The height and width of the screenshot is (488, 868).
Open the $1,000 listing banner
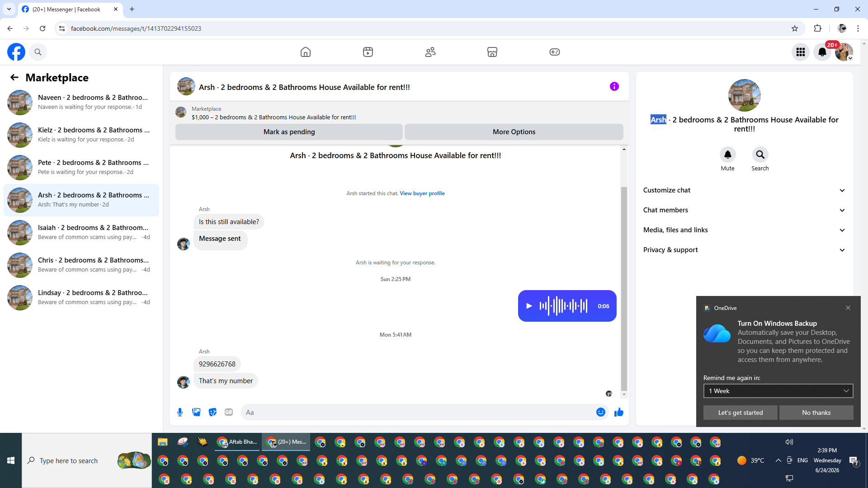coord(399,113)
